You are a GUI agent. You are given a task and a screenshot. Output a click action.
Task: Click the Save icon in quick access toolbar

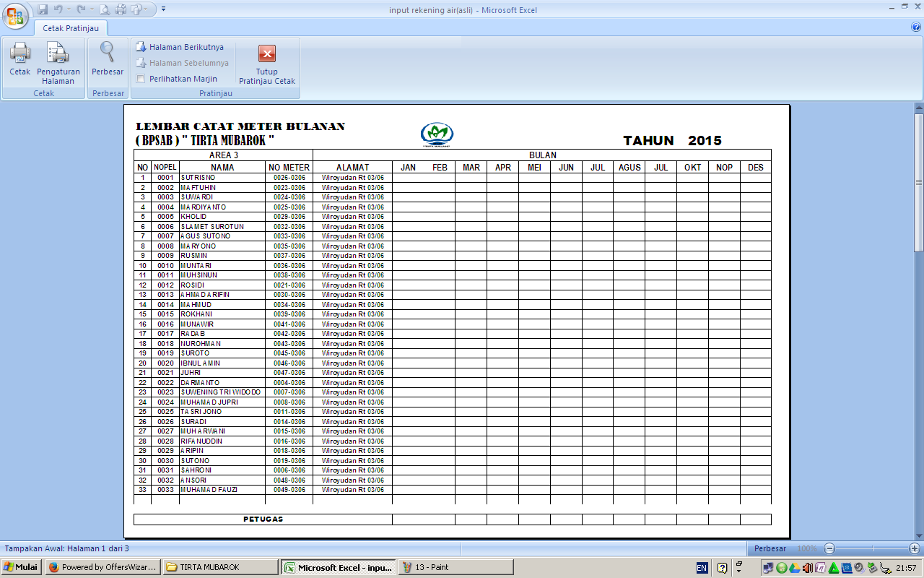coord(43,10)
